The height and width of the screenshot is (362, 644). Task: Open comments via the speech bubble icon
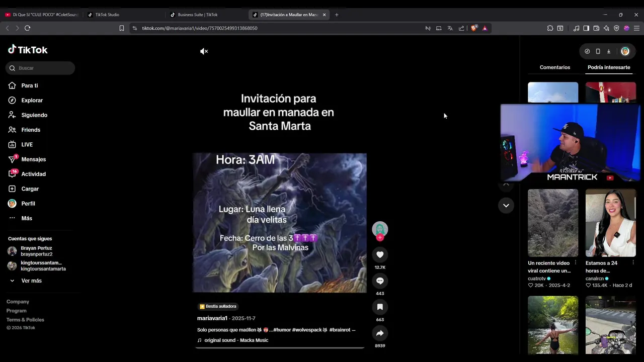380,281
